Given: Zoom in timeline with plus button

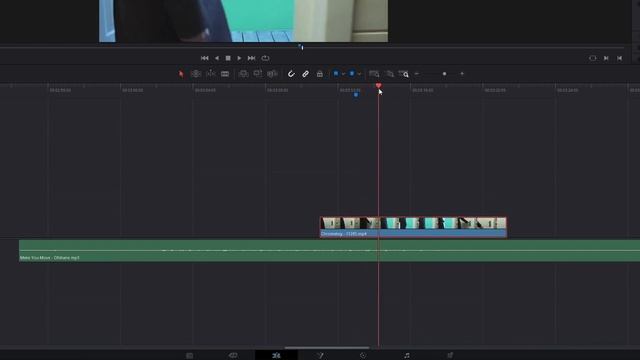Looking at the screenshot, I should 462,74.
